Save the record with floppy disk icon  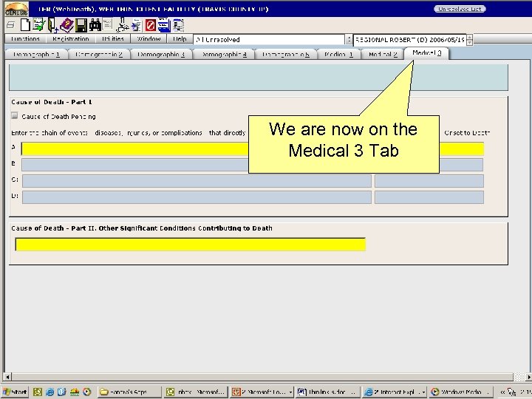click(81, 25)
